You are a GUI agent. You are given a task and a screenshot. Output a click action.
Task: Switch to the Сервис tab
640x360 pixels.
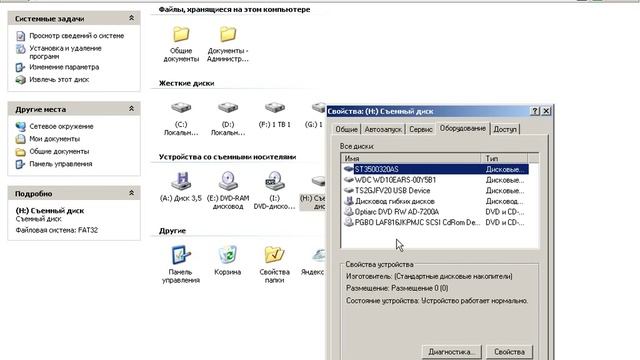pyautogui.click(x=420, y=129)
